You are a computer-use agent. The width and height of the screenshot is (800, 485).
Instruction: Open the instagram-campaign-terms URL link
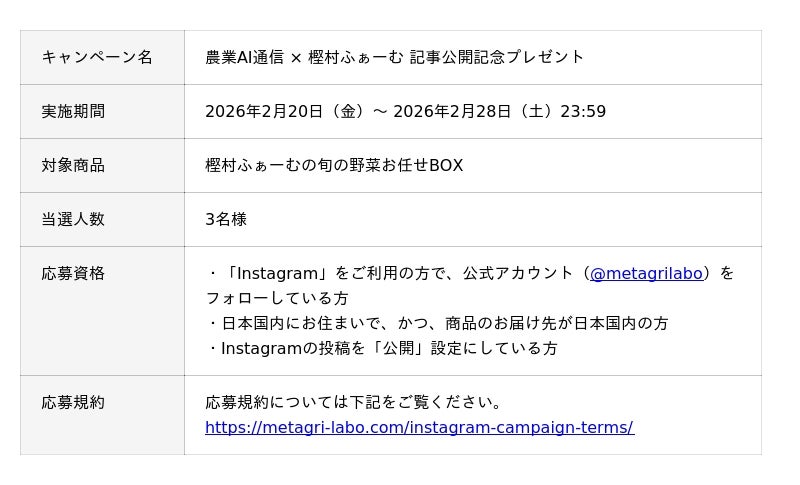point(419,427)
